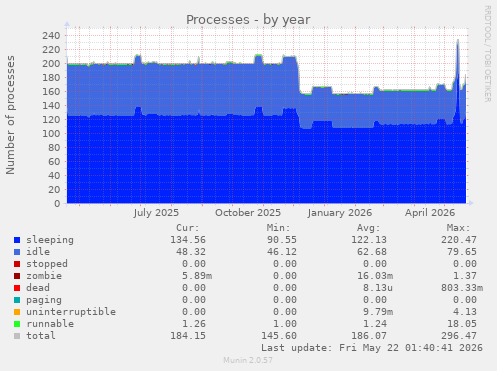Click the 'uninterruptible' legend label
Screen dimensions: 497x371
(x=71, y=312)
